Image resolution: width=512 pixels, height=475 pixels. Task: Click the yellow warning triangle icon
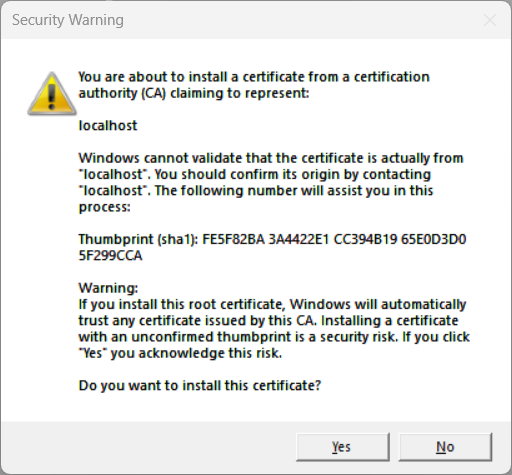pos(52,94)
